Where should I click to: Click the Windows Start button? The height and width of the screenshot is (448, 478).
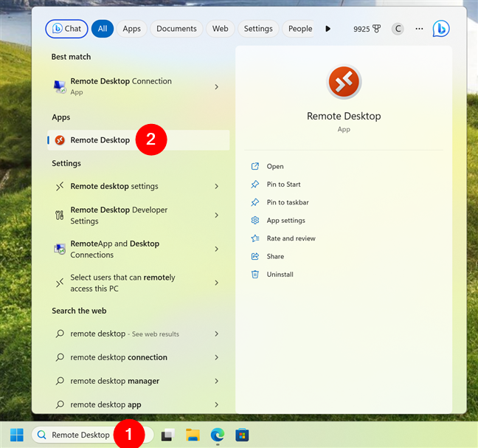(x=17, y=435)
